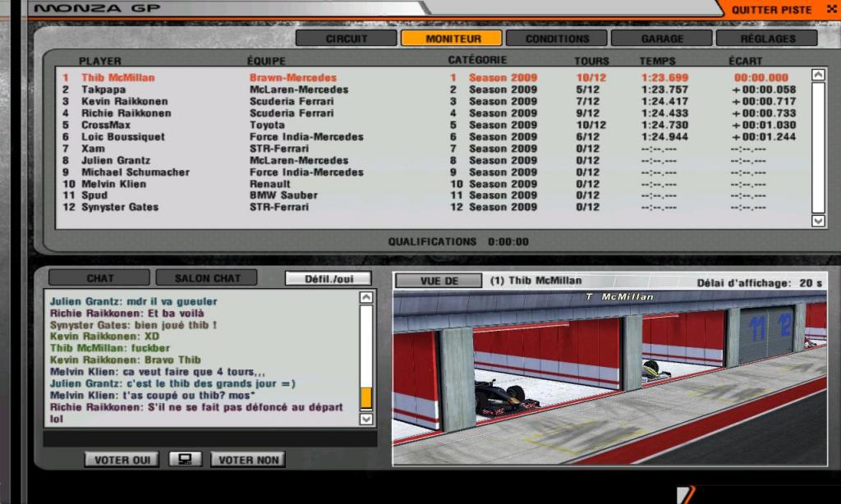Click the Catégorie column header

click(x=477, y=60)
